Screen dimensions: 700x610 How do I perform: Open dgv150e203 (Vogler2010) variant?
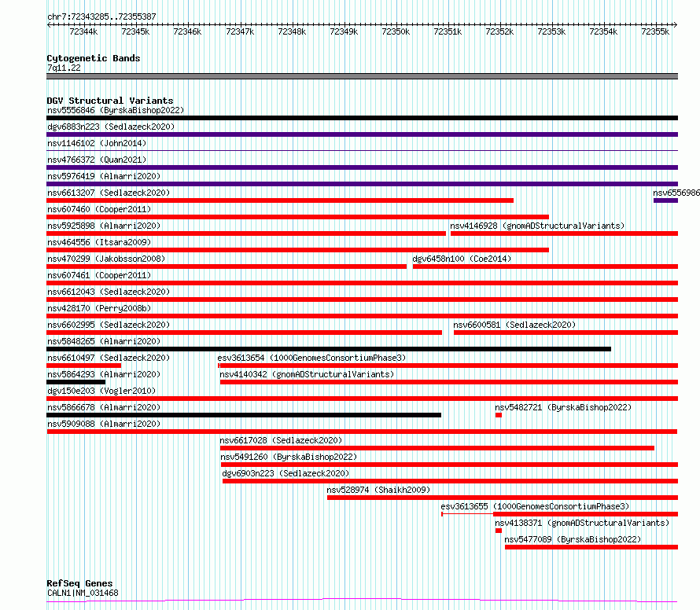click(101, 391)
